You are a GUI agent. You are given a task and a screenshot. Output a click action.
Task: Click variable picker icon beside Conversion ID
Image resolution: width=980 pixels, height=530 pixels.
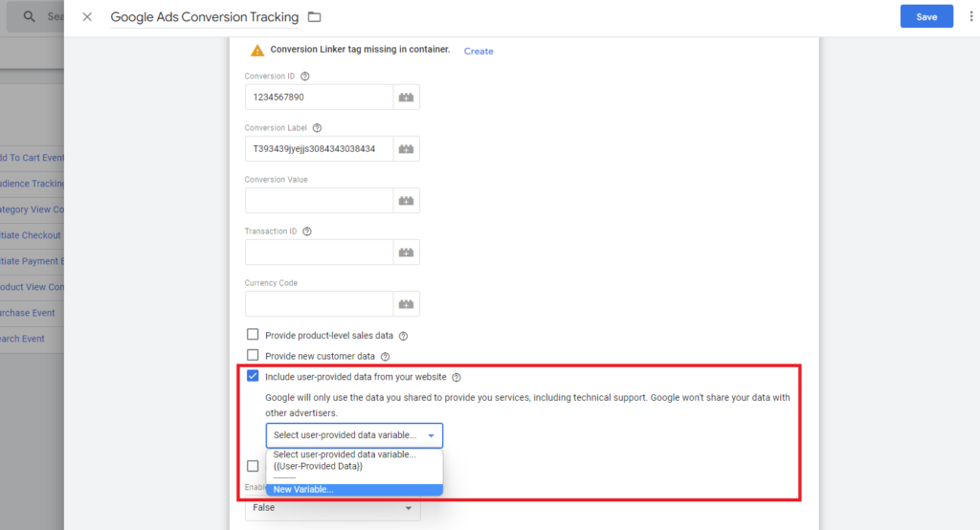[406, 98]
